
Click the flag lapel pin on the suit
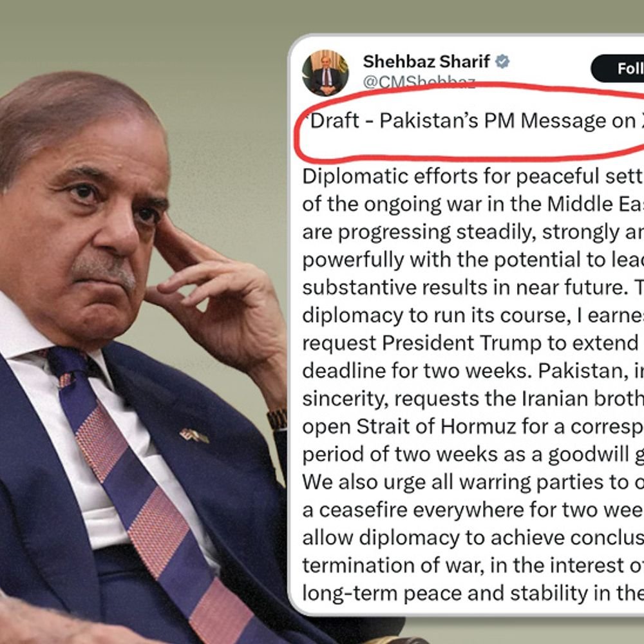pos(193,435)
